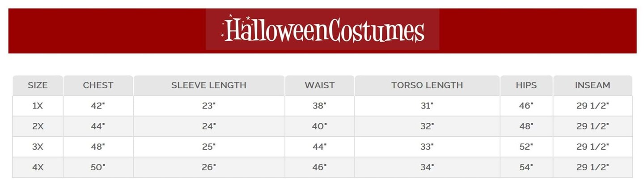This screenshot has width=644, height=190.
Task: Click the 46" hips value for 1X
Action: pos(526,106)
